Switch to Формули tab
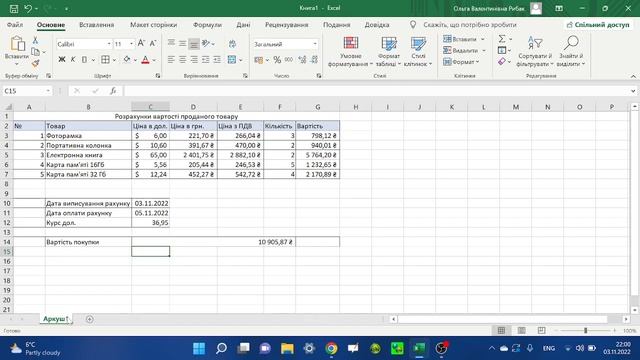This screenshot has width=640, height=360. point(207,25)
